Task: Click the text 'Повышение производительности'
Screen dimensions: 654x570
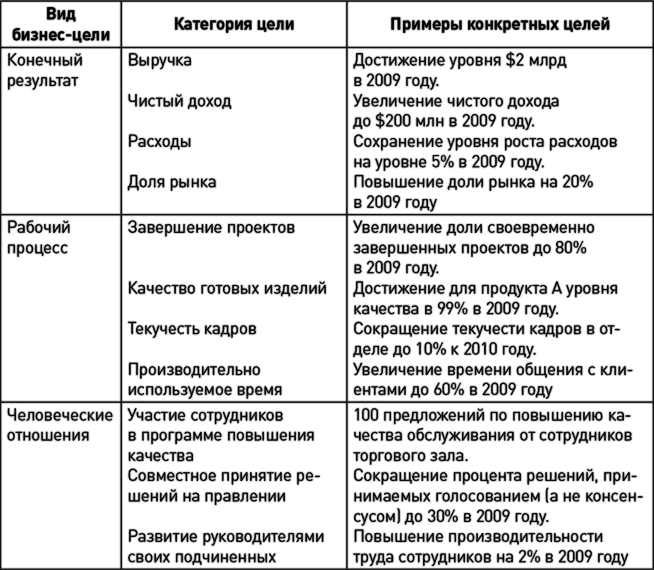Action: coord(478,537)
